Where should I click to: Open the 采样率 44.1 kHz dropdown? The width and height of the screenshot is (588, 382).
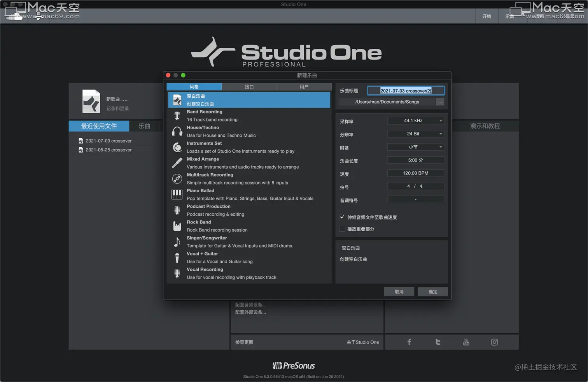pos(415,121)
